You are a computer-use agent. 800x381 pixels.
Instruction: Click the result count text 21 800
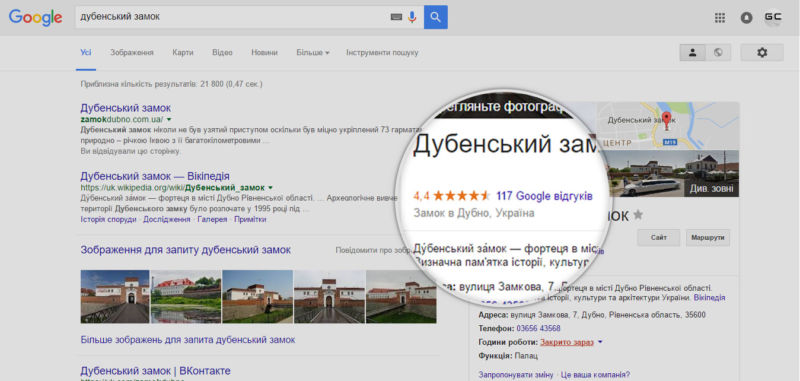click(211, 84)
